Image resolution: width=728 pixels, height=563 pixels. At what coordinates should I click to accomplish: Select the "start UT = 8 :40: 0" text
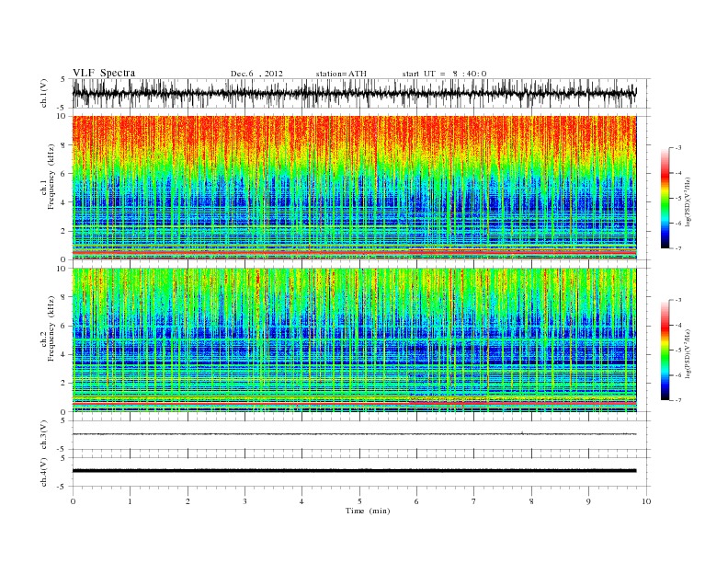(x=444, y=74)
